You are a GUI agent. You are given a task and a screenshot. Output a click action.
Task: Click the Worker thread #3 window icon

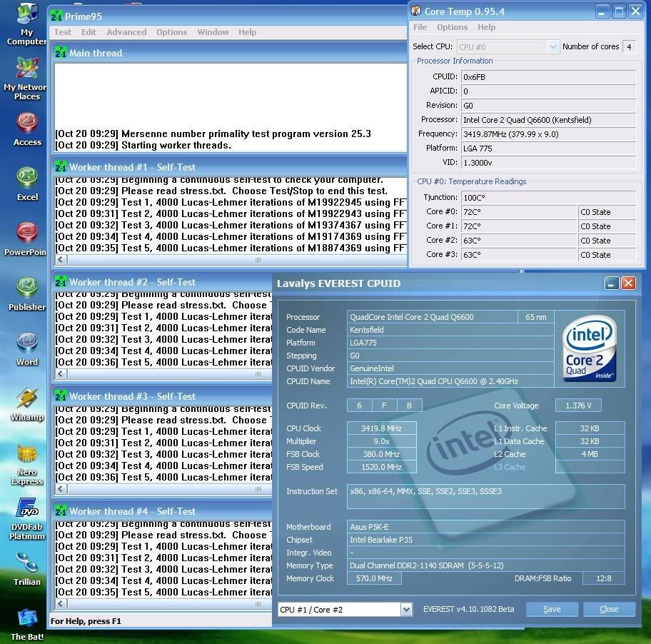[x=61, y=396]
